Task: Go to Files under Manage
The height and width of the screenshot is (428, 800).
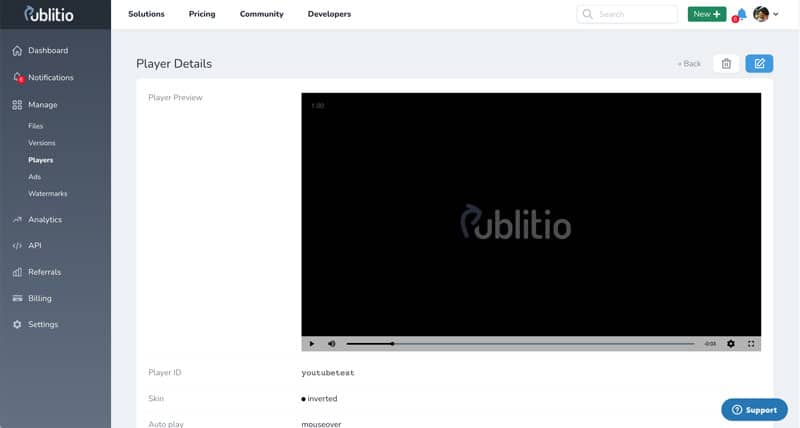Action: pos(35,125)
